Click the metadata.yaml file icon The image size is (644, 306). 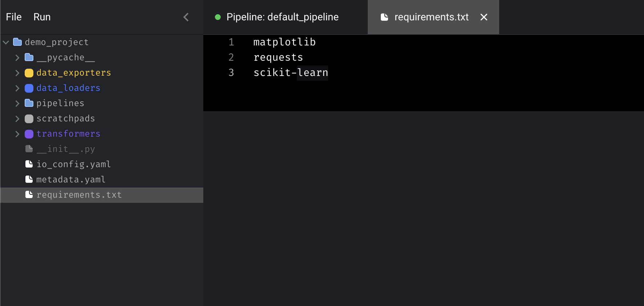29,179
